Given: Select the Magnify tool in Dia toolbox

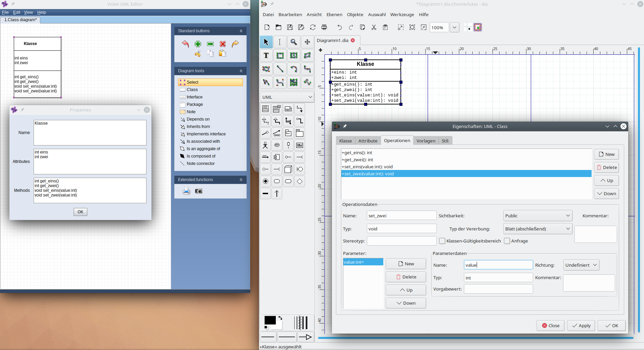Looking at the screenshot, I should tap(294, 42).
